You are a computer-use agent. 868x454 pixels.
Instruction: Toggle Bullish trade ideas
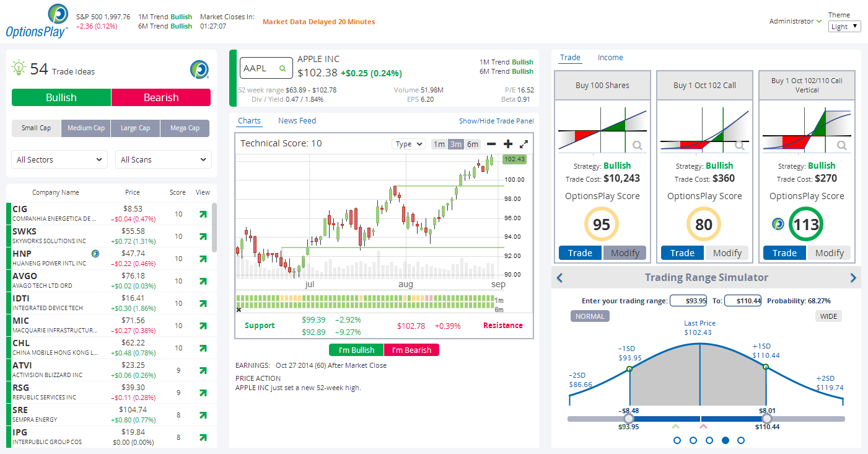(61, 97)
